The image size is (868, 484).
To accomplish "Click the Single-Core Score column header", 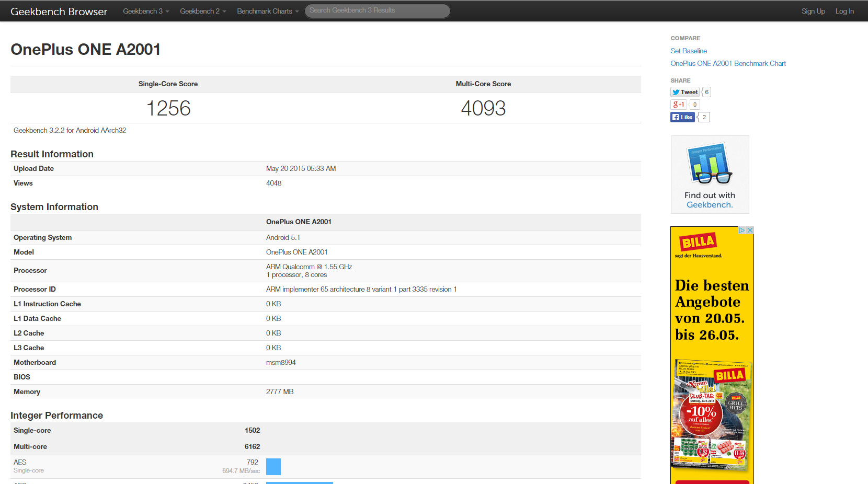I will (168, 84).
